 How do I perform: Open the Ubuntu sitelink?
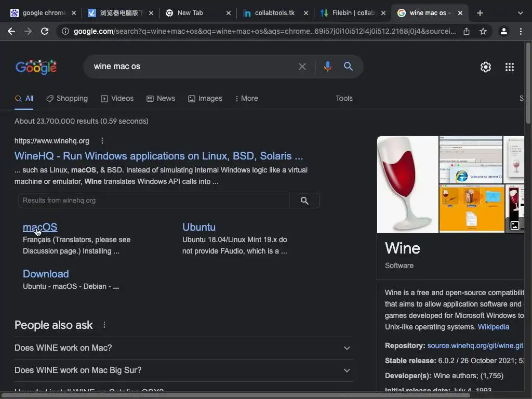(x=199, y=227)
